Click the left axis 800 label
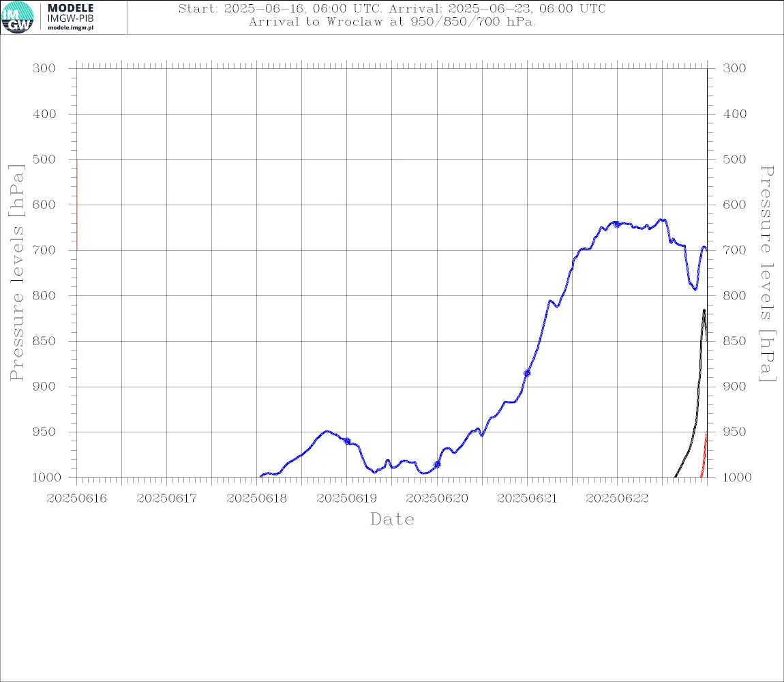The height and width of the screenshot is (682, 784). (x=44, y=295)
